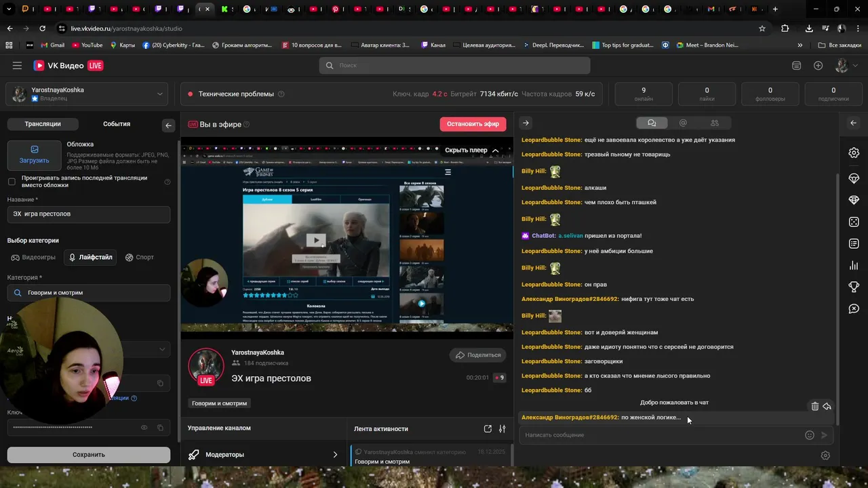The image size is (868, 488).
Task: Open activity feed in a new window
Action: coord(488,429)
